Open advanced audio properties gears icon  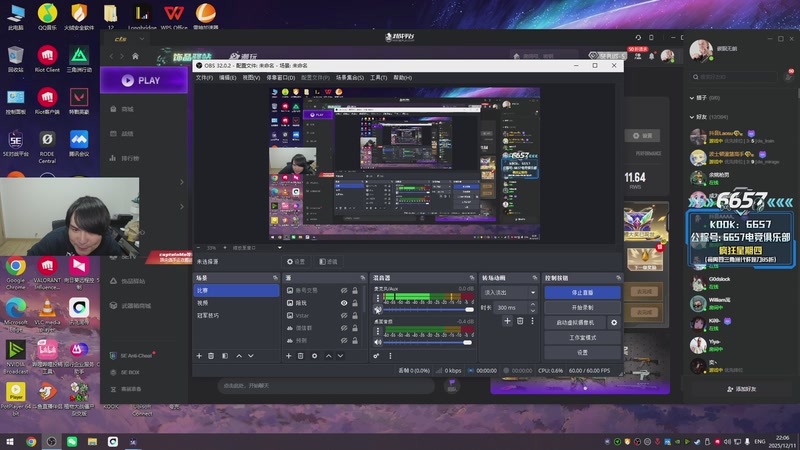point(377,356)
